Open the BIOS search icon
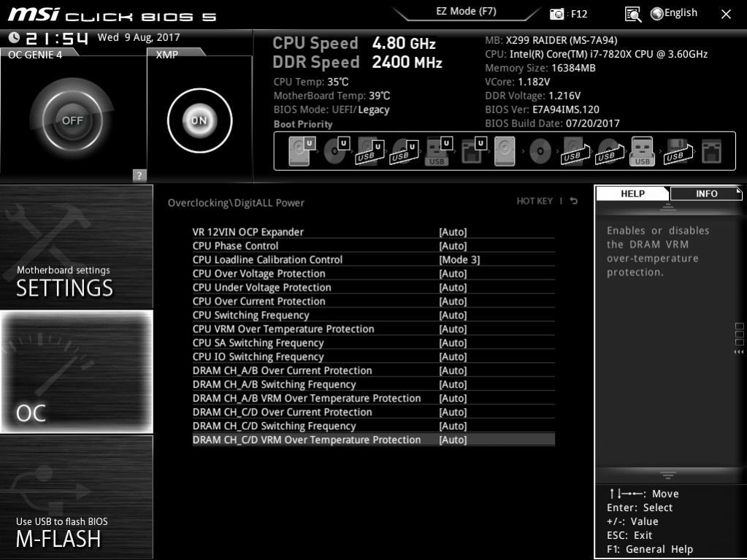 (632, 15)
